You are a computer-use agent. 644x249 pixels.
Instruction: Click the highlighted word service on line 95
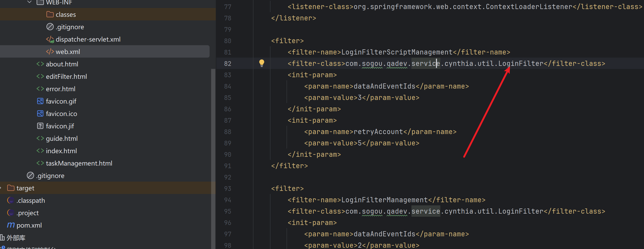coord(426,211)
